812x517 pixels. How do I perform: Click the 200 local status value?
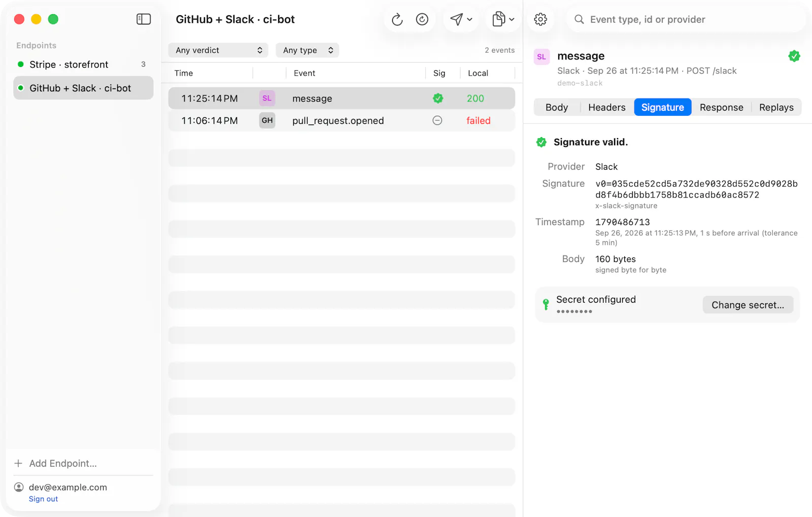point(476,99)
